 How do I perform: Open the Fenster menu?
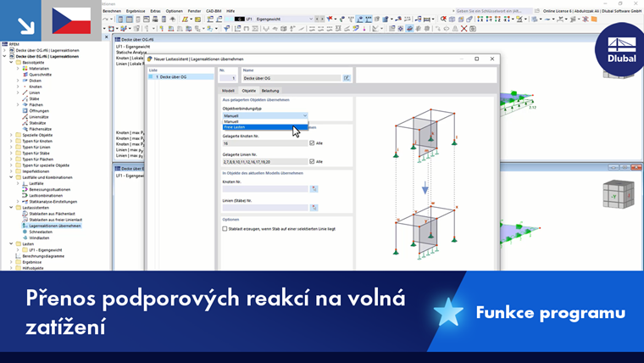click(194, 11)
